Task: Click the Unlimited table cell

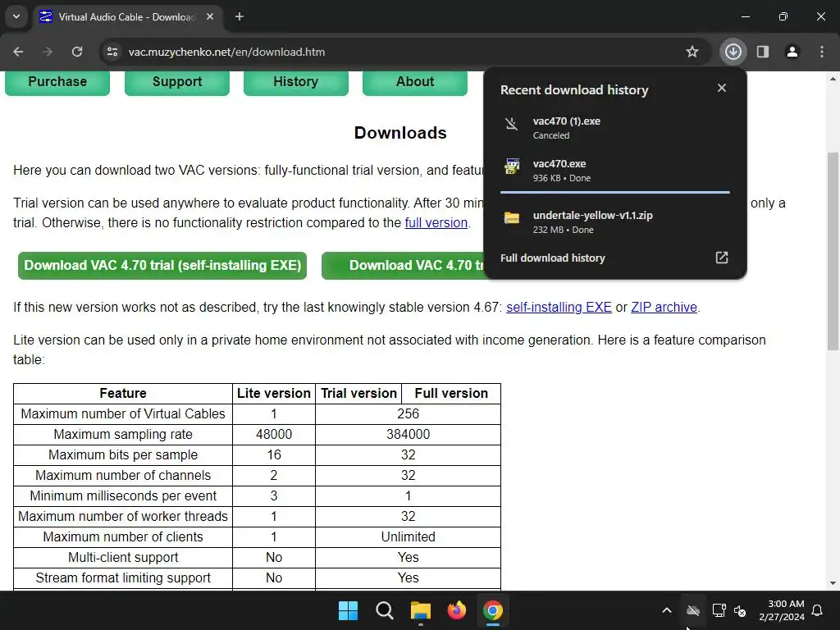Action: click(x=409, y=536)
